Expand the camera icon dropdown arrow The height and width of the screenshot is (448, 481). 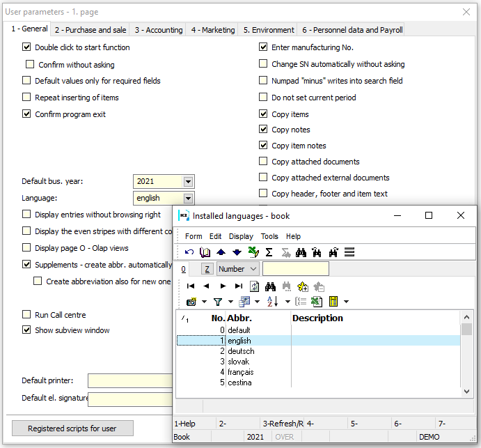[204, 302]
